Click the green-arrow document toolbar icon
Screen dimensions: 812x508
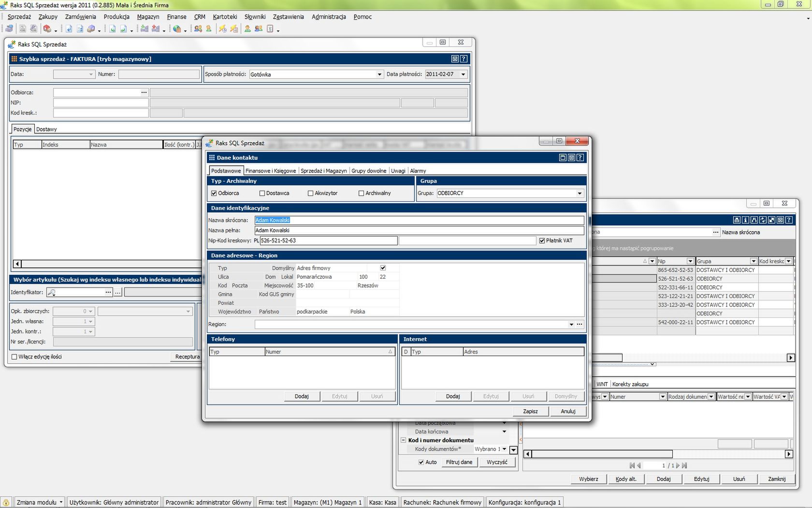click(112, 29)
